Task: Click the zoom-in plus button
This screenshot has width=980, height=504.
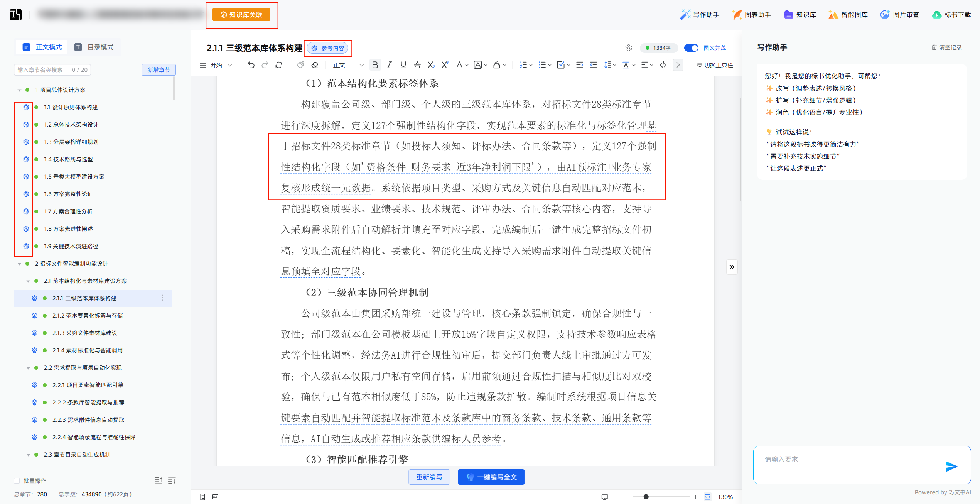Action: pyautogui.click(x=695, y=497)
